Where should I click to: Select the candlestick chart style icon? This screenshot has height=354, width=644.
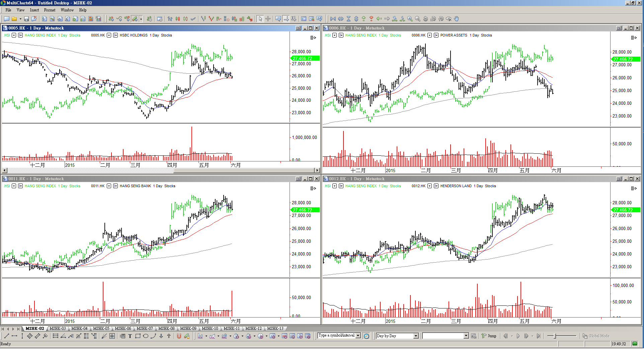point(178,19)
